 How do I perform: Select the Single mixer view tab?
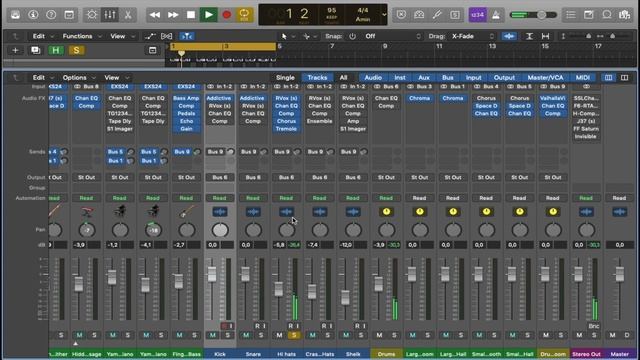pos(285,78)
